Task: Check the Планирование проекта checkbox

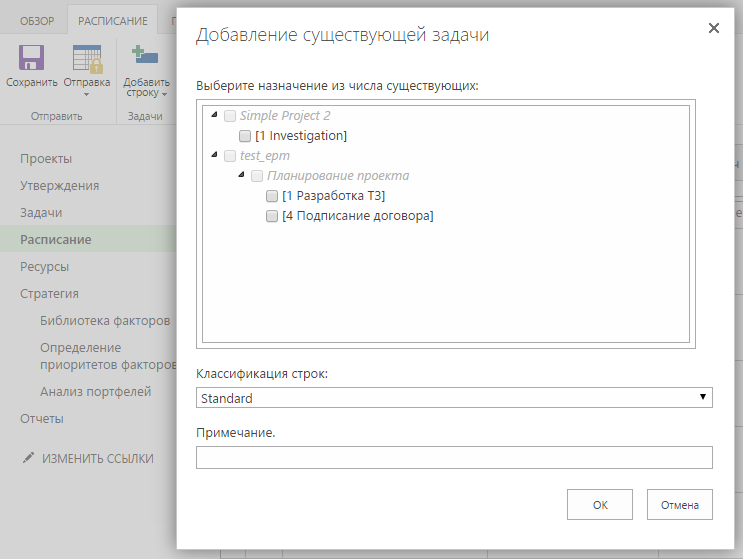Action: [x=257, y=176]
